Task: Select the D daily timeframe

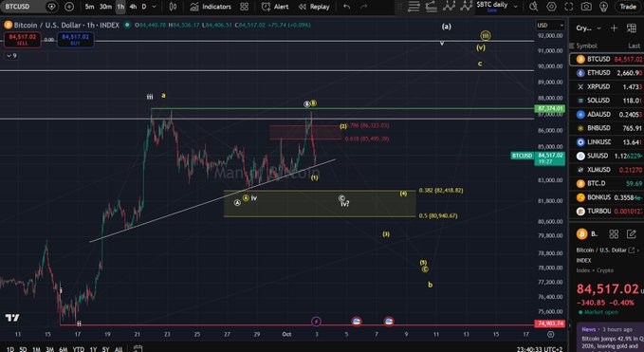Action: click(x=144, y=7)
